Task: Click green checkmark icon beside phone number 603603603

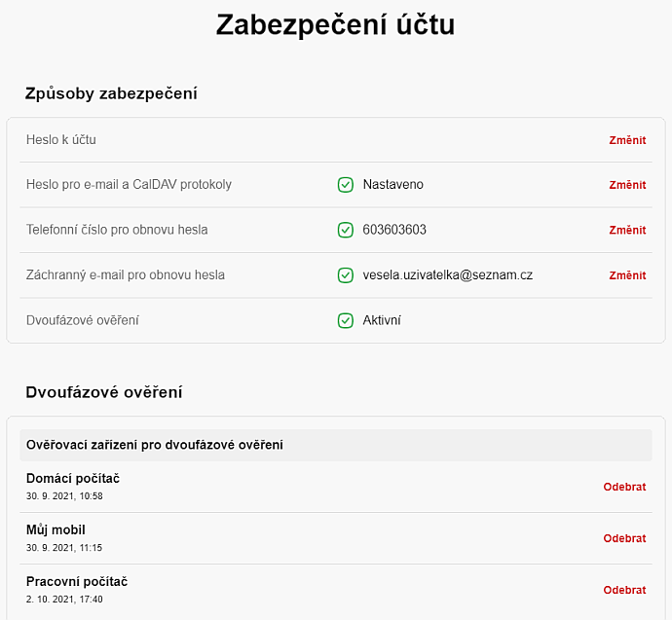Action: point(346,230)
